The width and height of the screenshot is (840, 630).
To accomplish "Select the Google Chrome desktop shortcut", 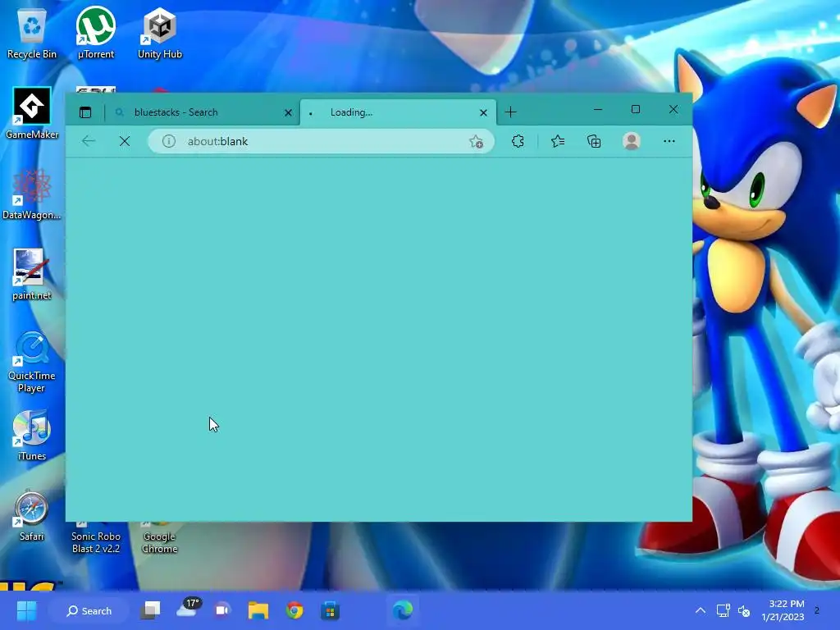I will click(160, 537).
